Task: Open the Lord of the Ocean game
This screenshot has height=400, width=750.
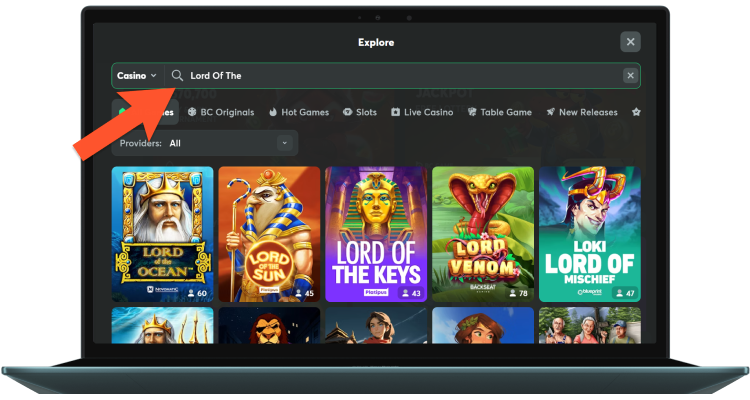Action: click(x=162, y=234)
